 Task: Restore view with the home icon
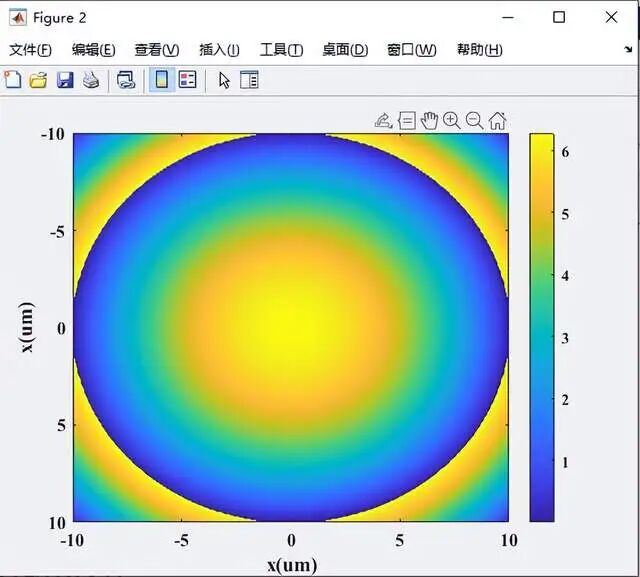tap(497, 121)
